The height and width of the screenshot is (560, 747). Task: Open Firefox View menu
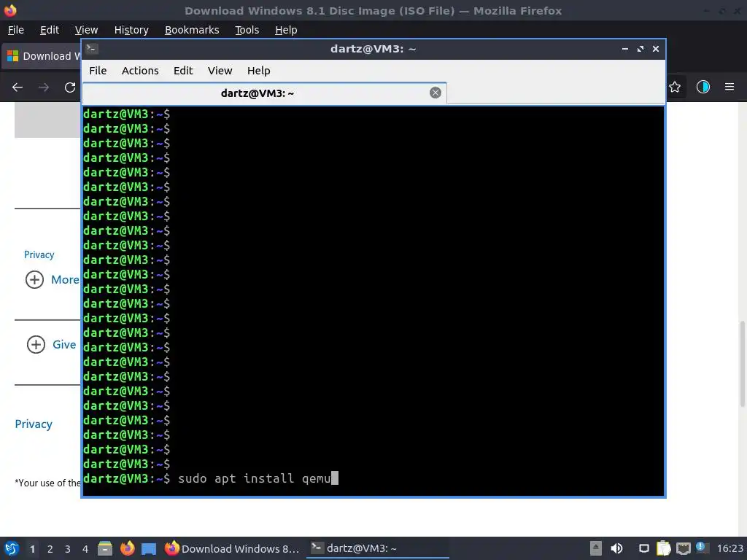[x=86, y=30]
